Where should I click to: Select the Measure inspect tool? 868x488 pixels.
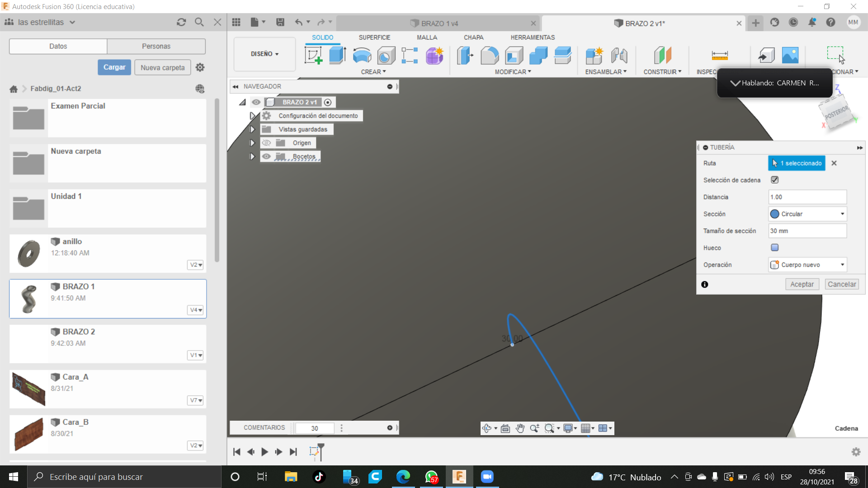719,56
